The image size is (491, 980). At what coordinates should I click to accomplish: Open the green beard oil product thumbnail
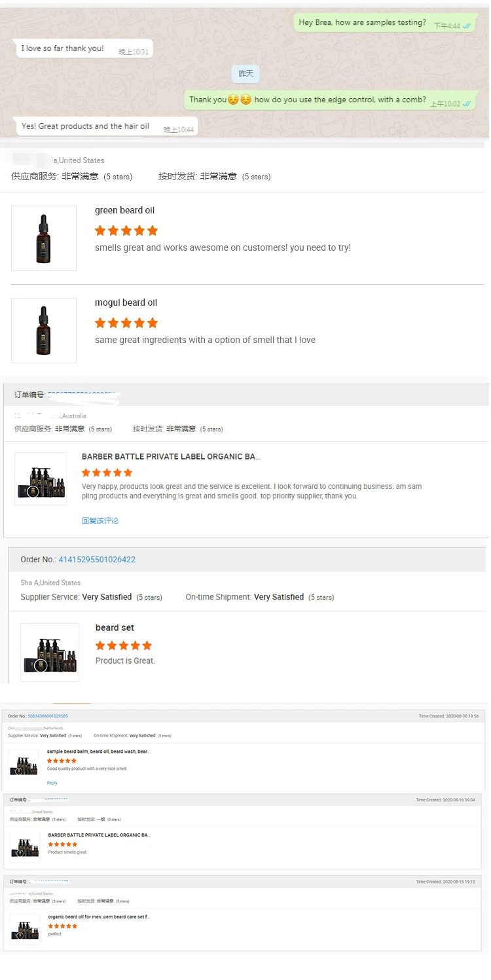[x=44, y=238]
